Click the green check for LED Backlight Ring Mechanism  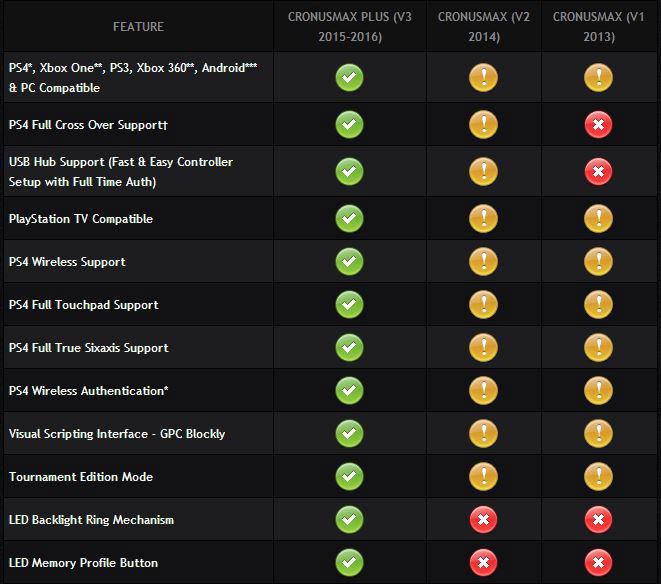coord(349,519)
